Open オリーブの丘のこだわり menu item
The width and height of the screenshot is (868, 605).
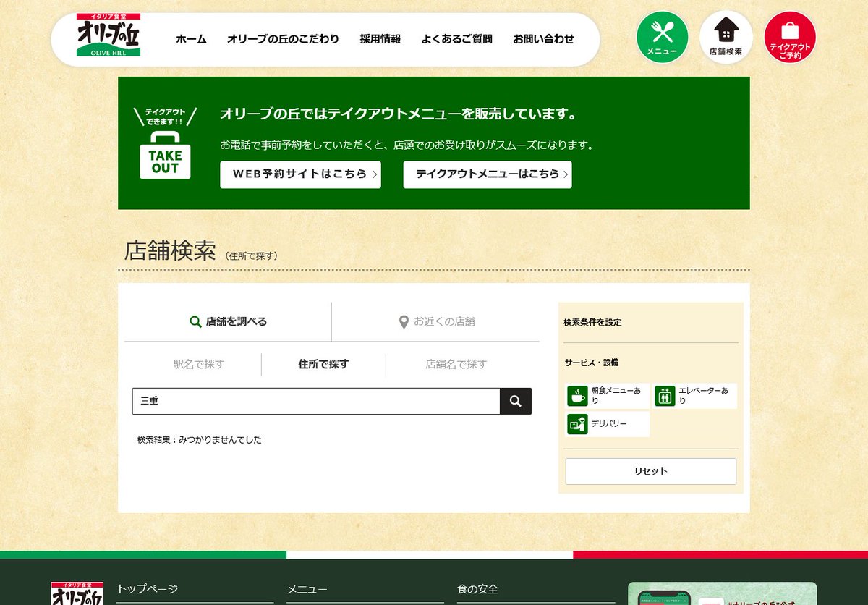coord(283,39)
